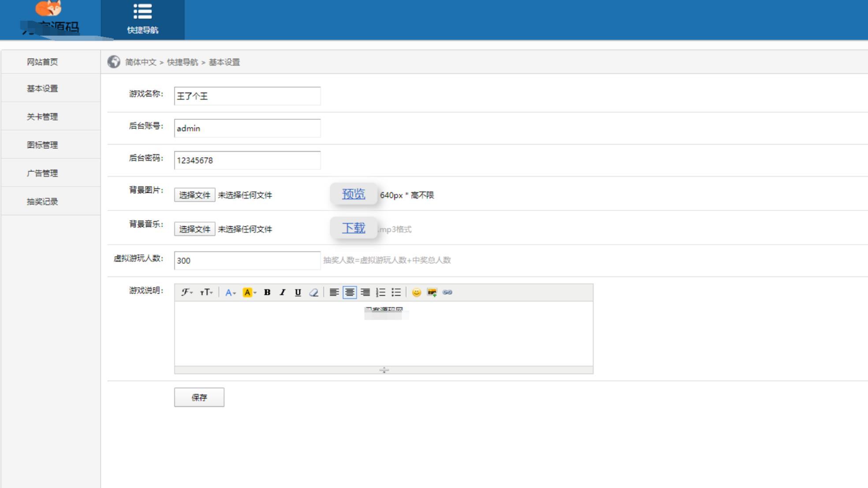
Task: Click the editor resize handle at bottom
Action: click(x=384, y=370)
